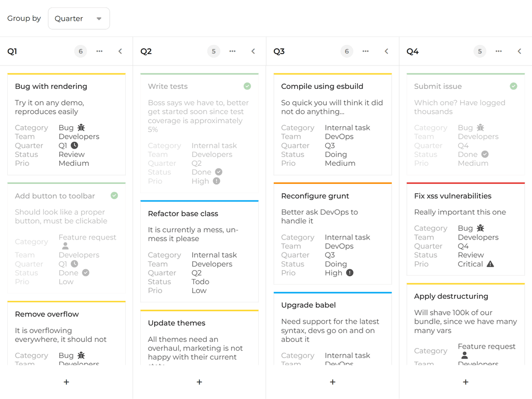Viewport: 532px width, 399px height.
Task: Open the Group by Quarter dropdown
Action: [78, 19]
